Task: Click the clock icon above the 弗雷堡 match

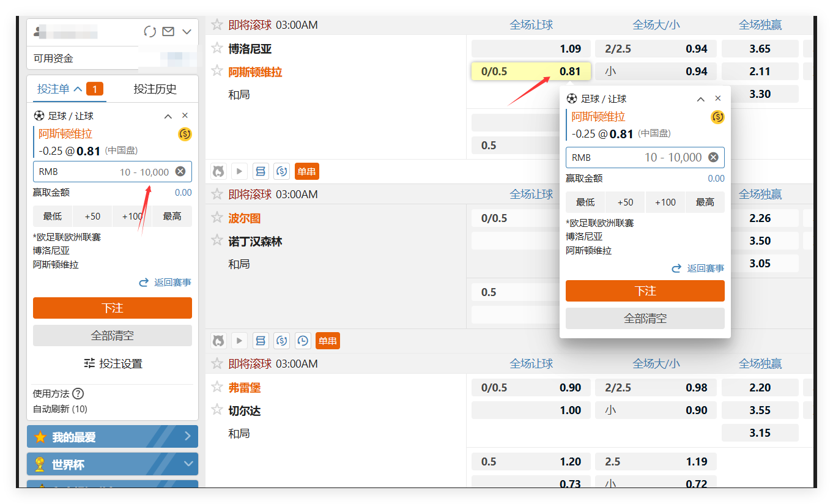Action: coord(302,341)
